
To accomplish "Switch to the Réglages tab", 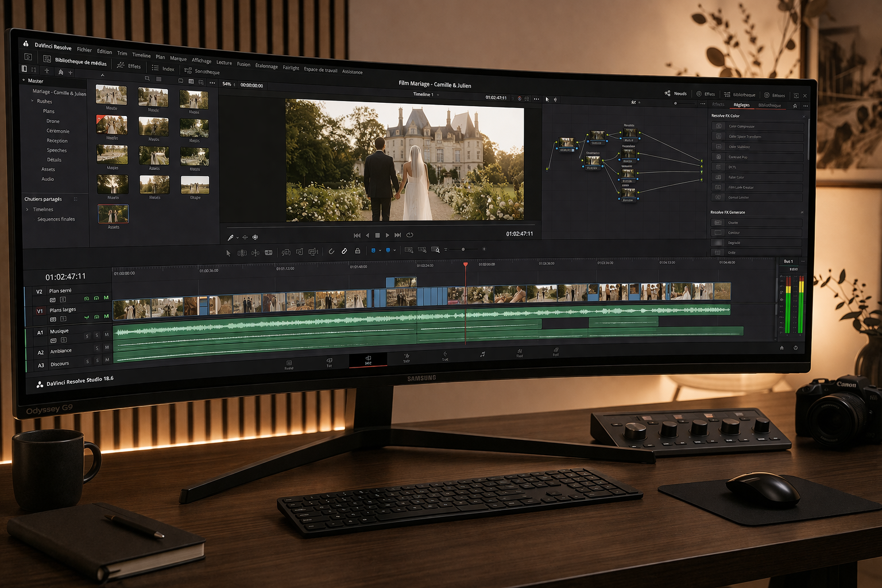I will click(741, 105).
